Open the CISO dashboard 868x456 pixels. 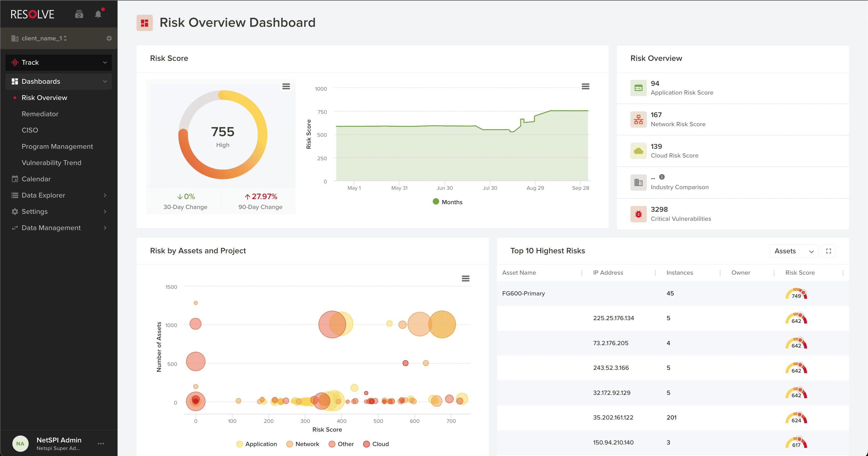pyautogui.click(x=30, y=130)
